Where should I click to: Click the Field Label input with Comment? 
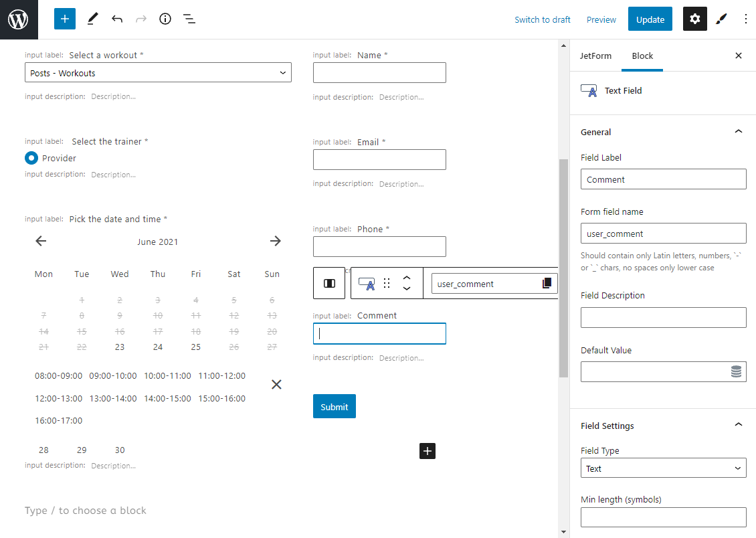click(664, 179)
